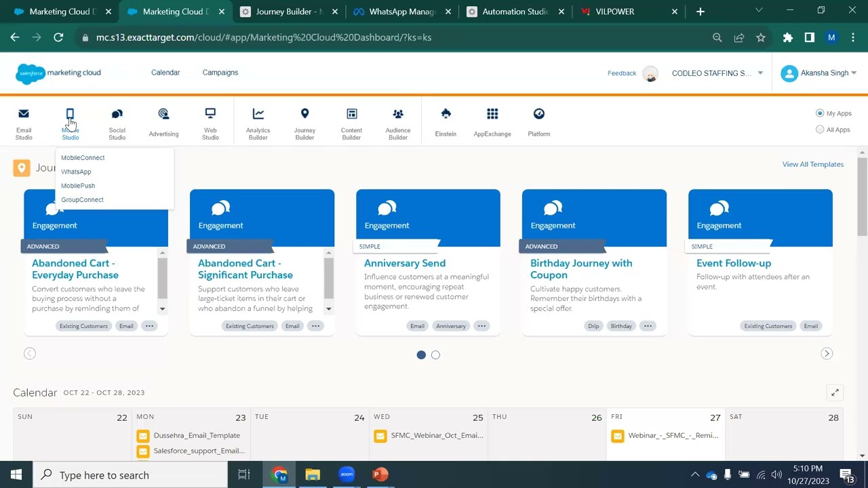This screenshot has height=488, width=868.
Task: Click page vertical scrollbar thumb
Action: (863, 197)
